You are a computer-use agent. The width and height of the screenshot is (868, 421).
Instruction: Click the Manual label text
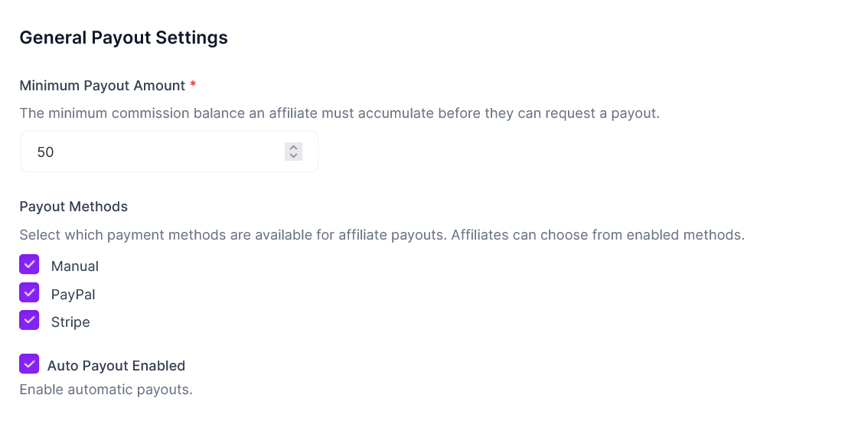coord(74,266)
